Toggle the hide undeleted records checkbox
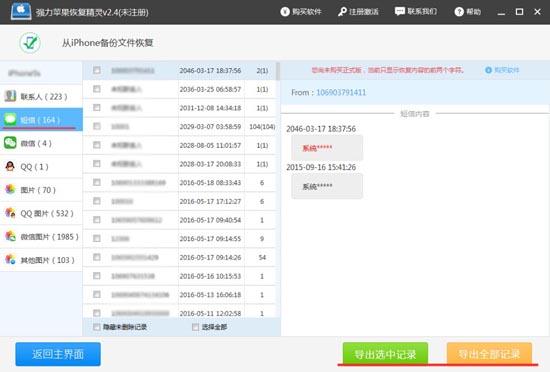Viewport: 550px width, 372px height. tap(97, 327)
